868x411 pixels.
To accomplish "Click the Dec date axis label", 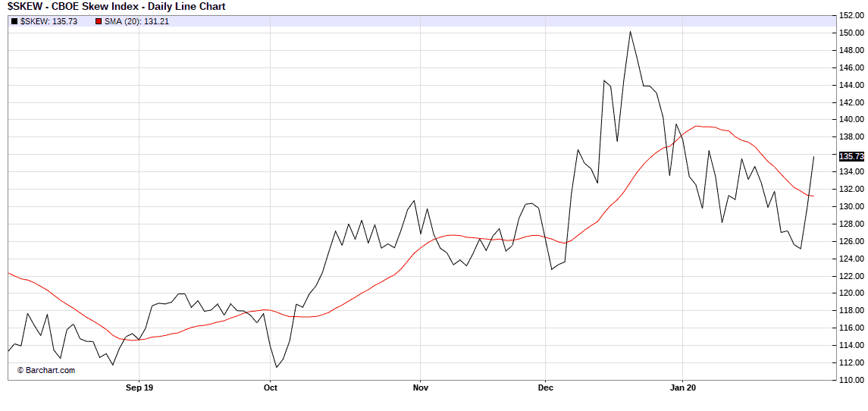I will (545, 387).
